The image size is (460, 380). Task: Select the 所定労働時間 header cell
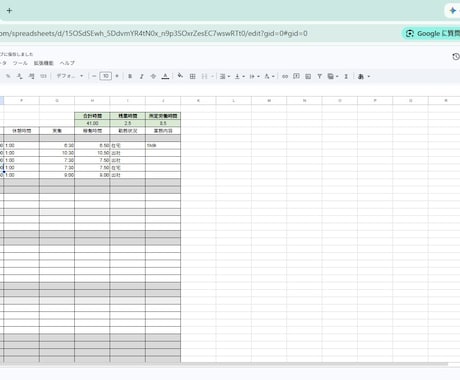[163, 116]
